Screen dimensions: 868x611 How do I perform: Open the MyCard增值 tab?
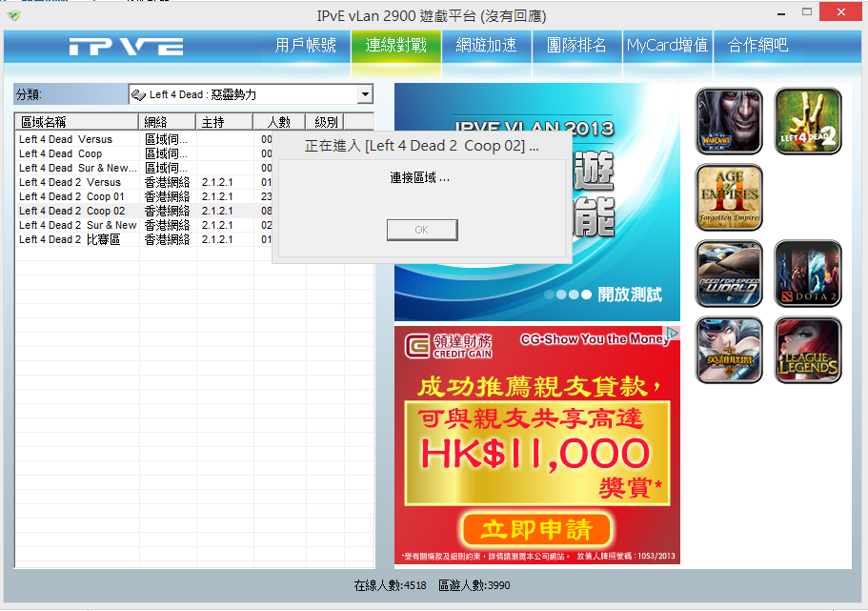[667, 46]
